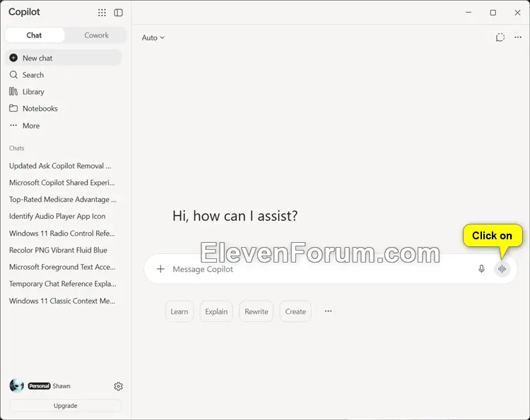The image size is (530, 420).
Task: Click the microphone dictation icon
Action: tap(482, 269)
